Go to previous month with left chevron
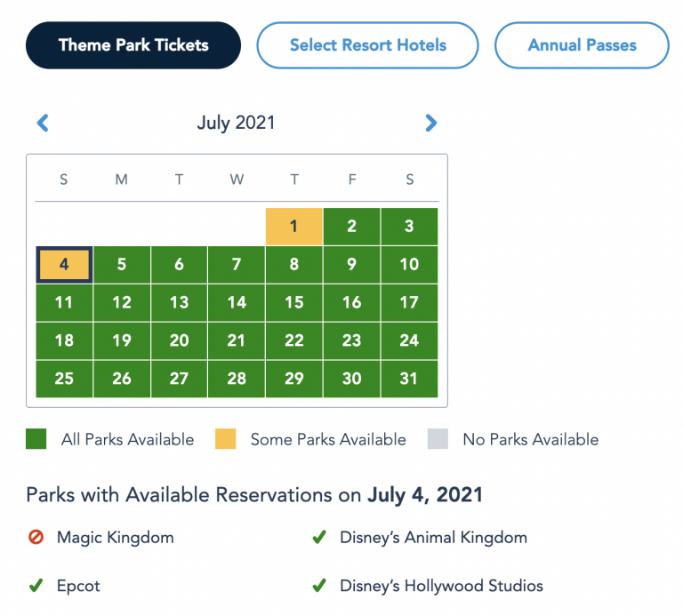The width and height of the screenshot is (683, 616). click(43, 123)
